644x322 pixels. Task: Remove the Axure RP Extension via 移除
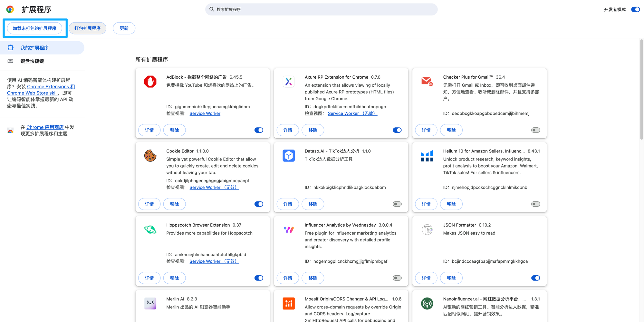(313, 130)
